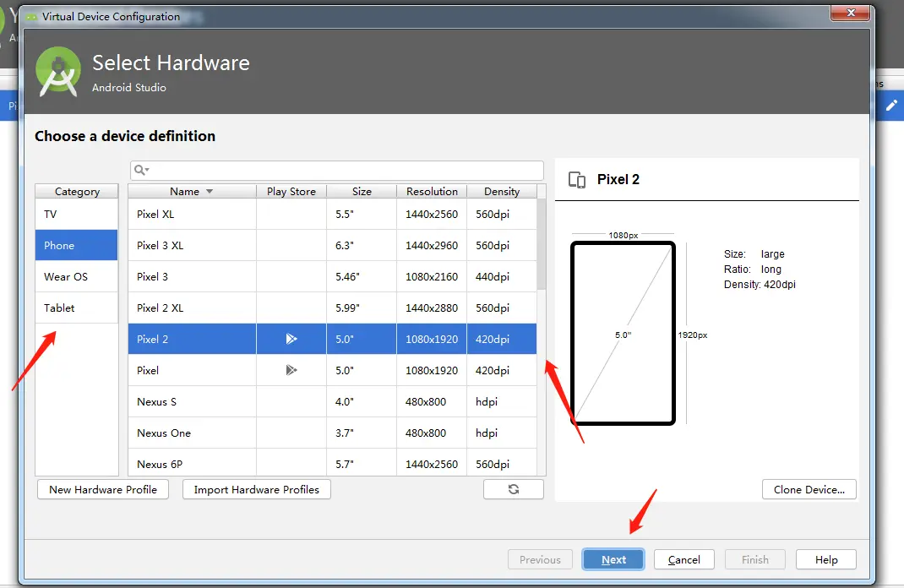Click the 5.99" size cell

362,308
